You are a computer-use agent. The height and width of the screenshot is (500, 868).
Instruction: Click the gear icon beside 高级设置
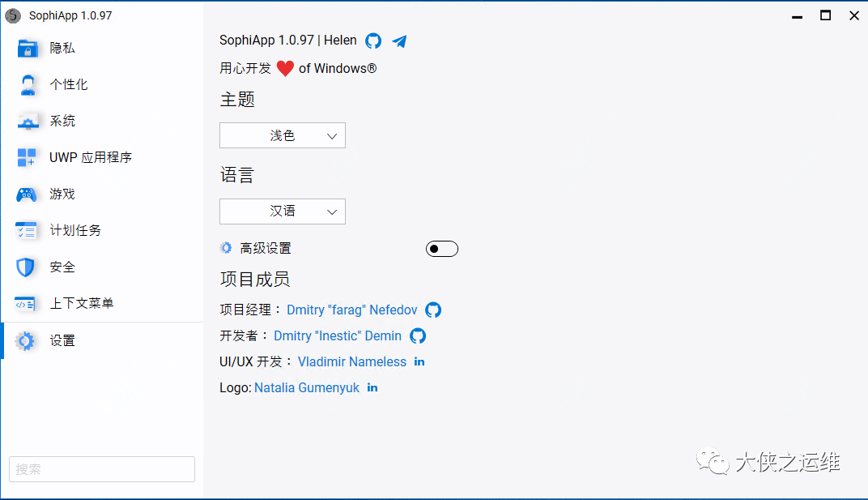[x=226, y=248]
